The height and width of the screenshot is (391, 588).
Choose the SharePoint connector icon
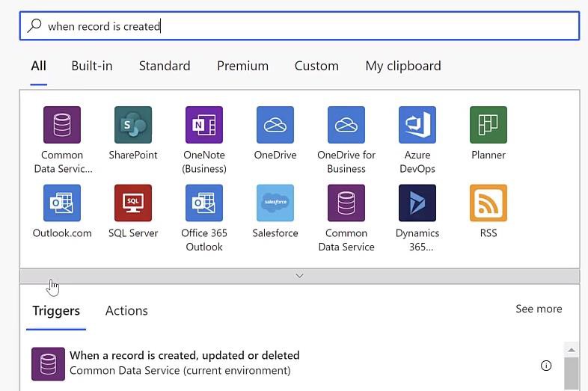coord(133,124)
